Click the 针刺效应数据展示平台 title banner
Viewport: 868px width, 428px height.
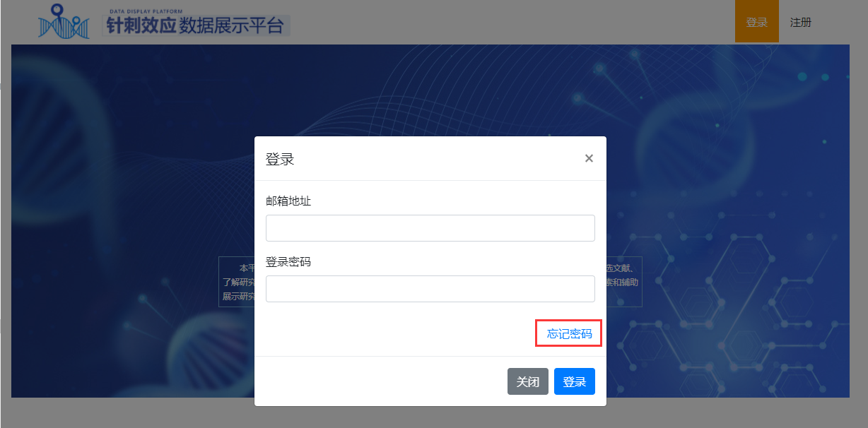tap(196, 26)
